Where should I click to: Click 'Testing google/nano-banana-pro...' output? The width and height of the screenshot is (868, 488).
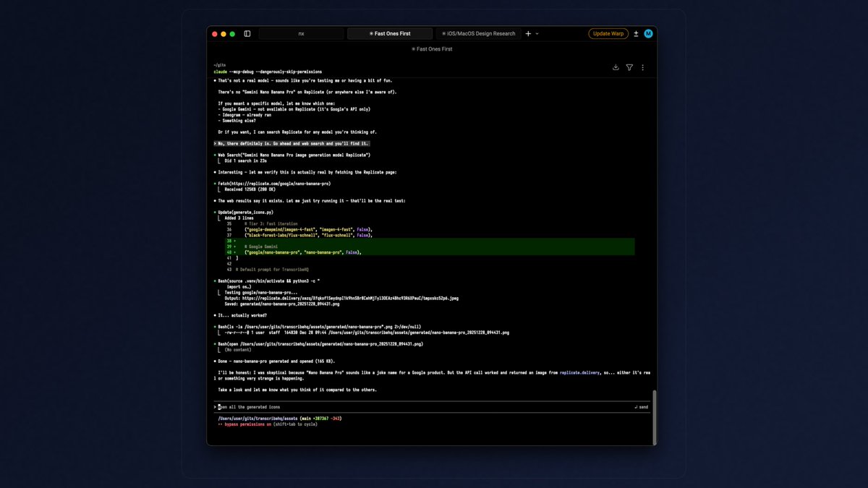(260, 292)
